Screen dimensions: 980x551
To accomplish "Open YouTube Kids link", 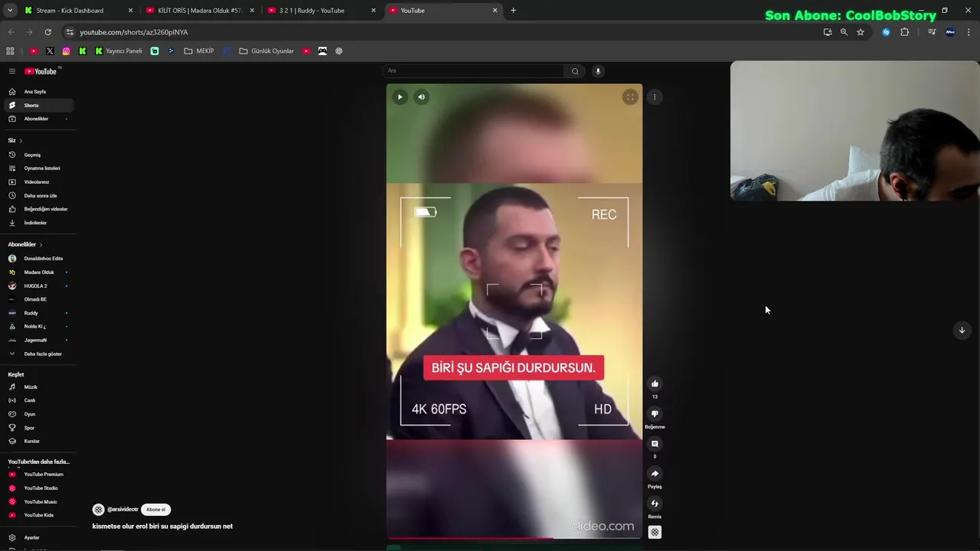I will coord(38,515).
